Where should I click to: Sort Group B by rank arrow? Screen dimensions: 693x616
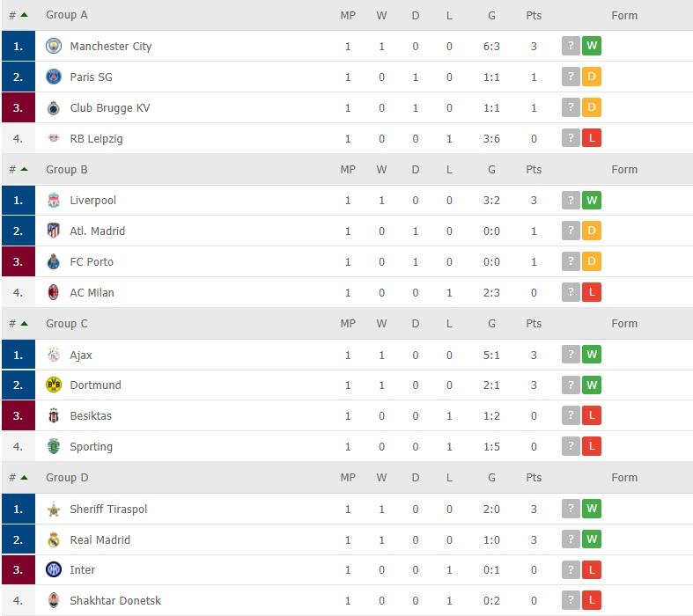[x=24, y=169]
